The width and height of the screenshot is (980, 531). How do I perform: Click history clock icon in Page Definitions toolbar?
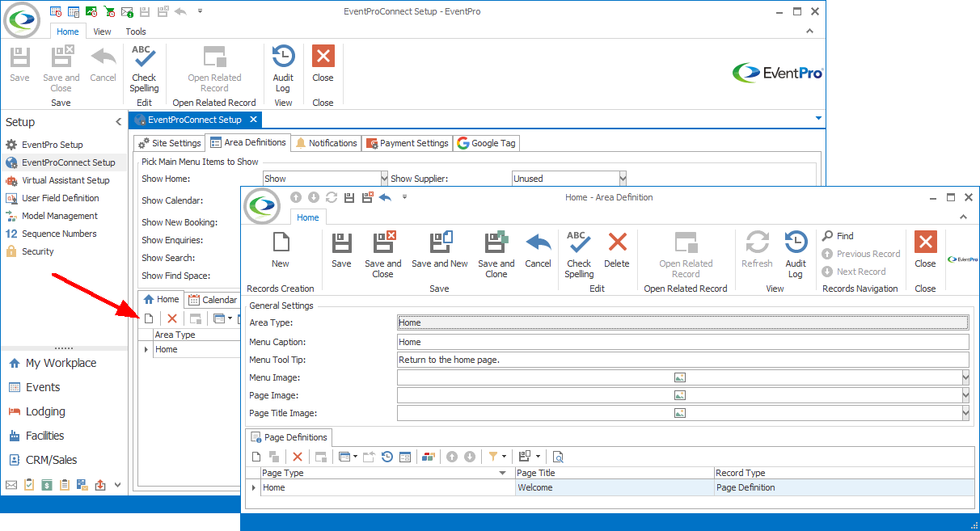click(387, 457)
